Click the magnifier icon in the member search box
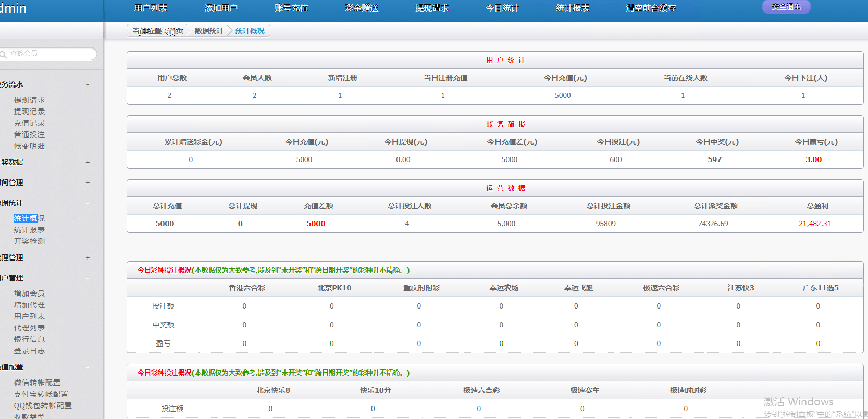The width and height of the screenshot is (868, 419). point(3,54)
